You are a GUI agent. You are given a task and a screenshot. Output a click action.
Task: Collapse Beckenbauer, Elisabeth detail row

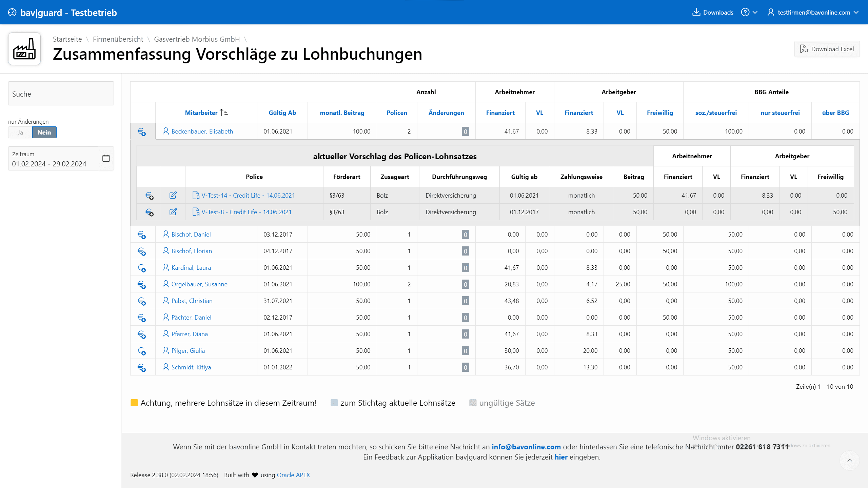tap(142, 131)
